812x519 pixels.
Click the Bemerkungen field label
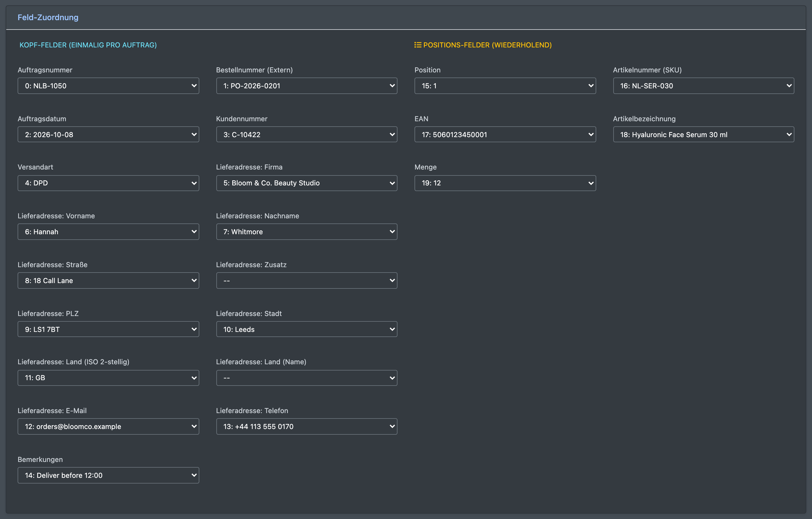pyautogui.click(x=40, y=459)
